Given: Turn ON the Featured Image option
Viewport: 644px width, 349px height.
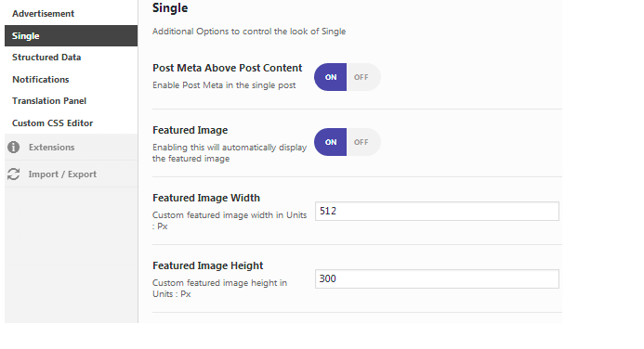Looking at the screenshot, I should (331, 142).
